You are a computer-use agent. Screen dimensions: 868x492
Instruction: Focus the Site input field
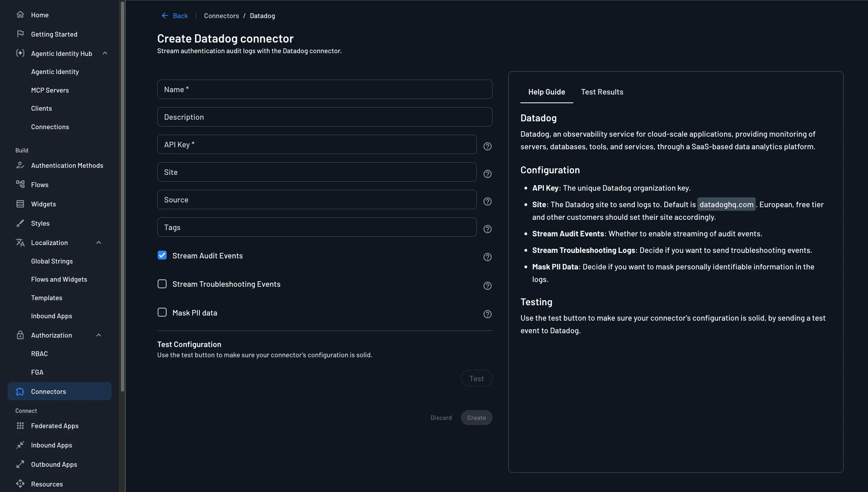tap(317, 172)
